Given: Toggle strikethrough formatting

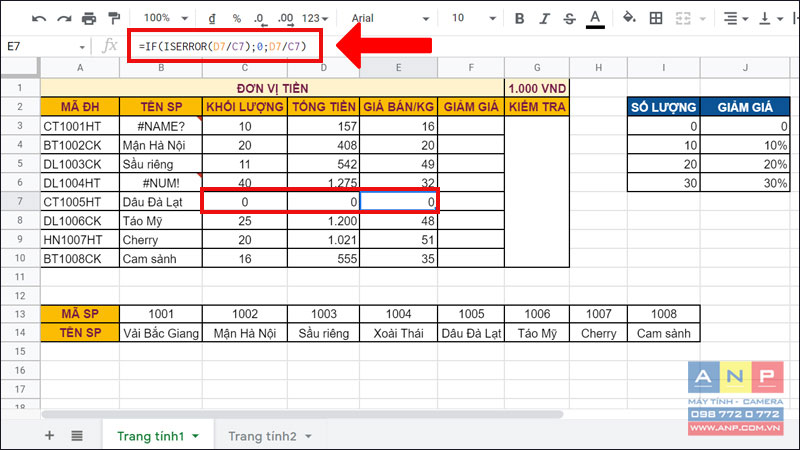Looking at the screenshot, I should [569, 18].
